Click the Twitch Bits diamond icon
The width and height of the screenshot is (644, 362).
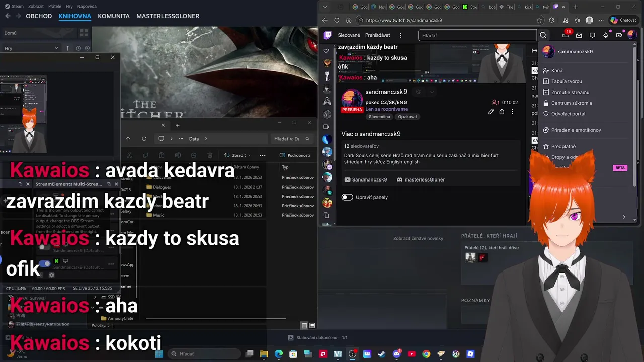pos(606,35)
